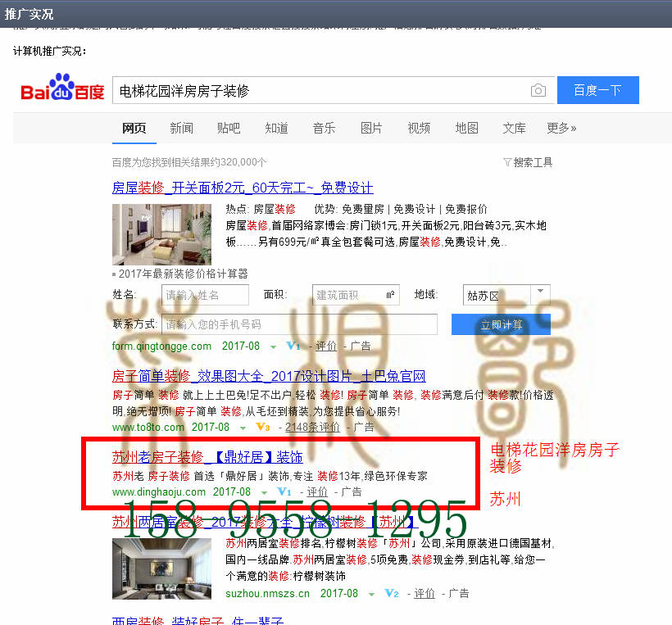Viewport: 672px width, 625px height.
Task: Click the interior thumbnail of 柠檬树 result
Action: click(x=161, y=568)
